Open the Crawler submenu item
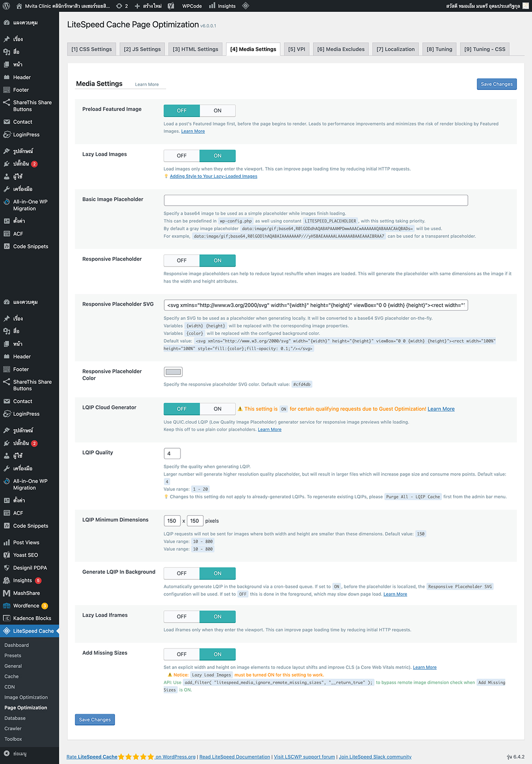Viewport: 532px width, 764px height. tap(13, 729)
